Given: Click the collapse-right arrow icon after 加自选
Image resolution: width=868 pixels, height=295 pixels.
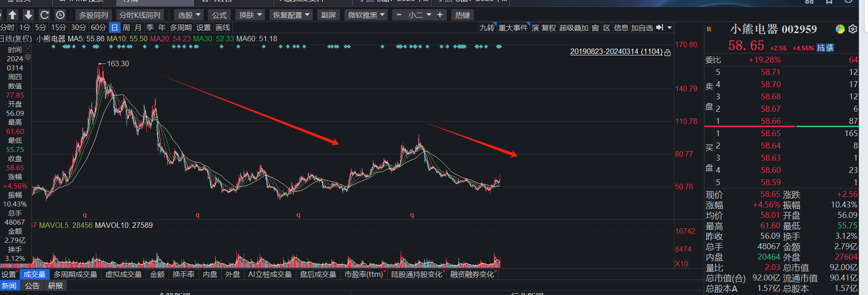Looking at the screenshot, I should click(660, 28).
